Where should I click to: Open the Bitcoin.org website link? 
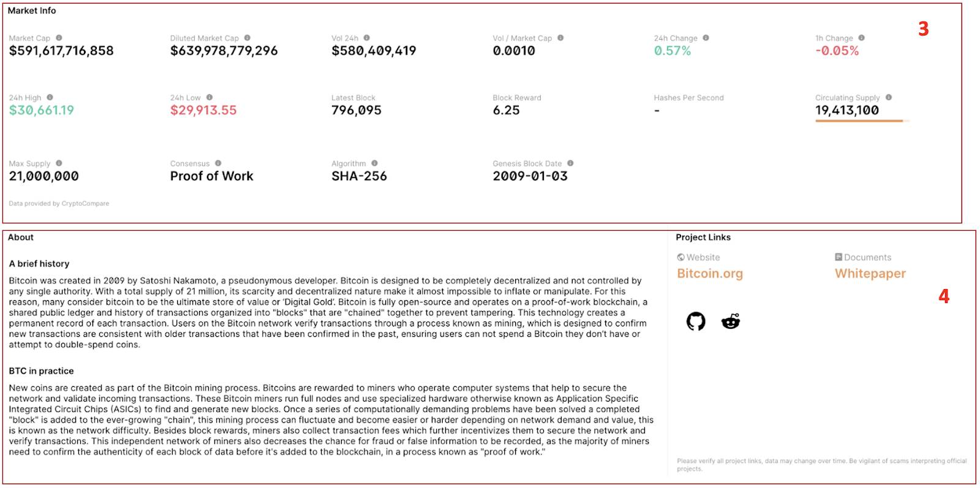coord(710,274)
